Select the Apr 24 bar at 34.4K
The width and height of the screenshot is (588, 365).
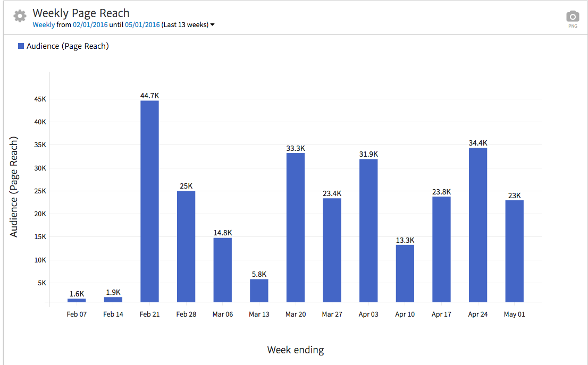pyautogui.click(x=478, y=225)
